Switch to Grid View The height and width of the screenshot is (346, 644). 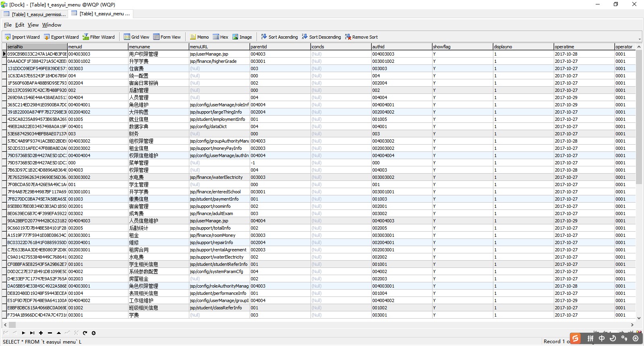(137, 37)
